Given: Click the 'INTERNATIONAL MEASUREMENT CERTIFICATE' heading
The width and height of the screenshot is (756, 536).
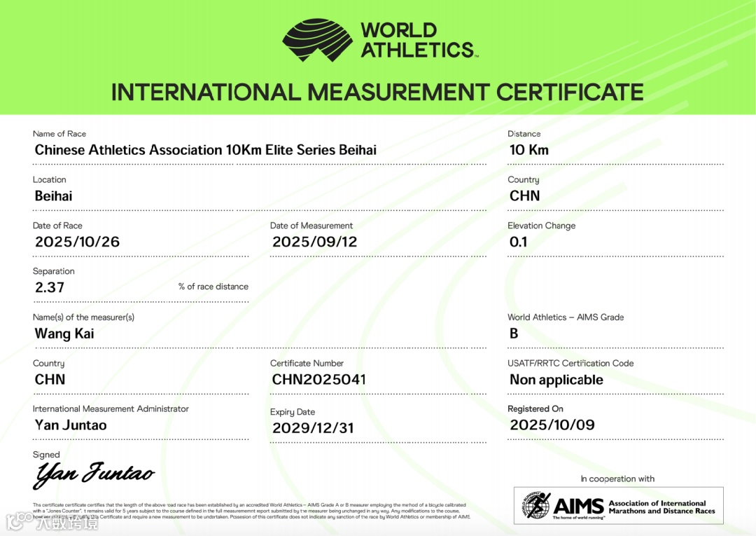Looking at the screenshot, I should 377,92.
